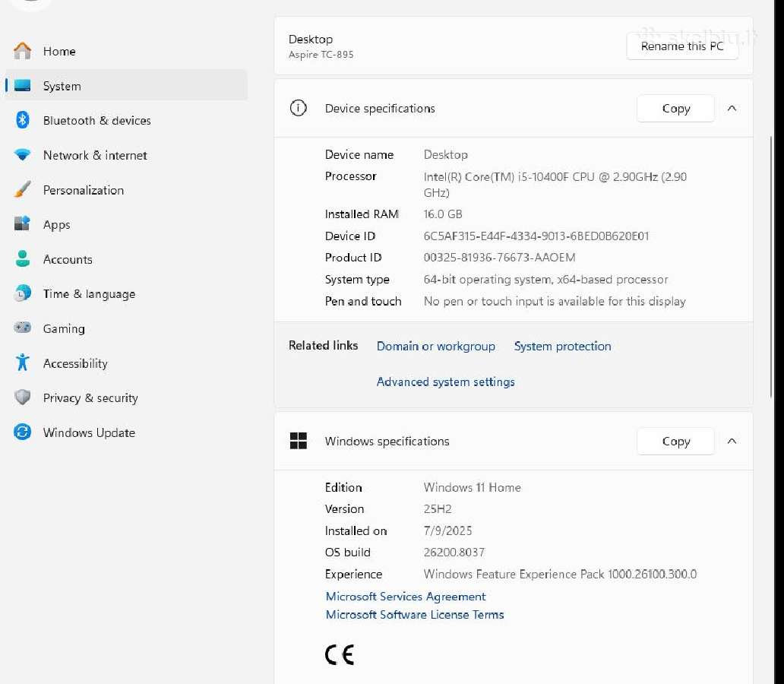The width and height of the screenshot is (784, 684).
Task: Click the Device ID value 6C5AF315-E44F
Action: tap(536, 236)
